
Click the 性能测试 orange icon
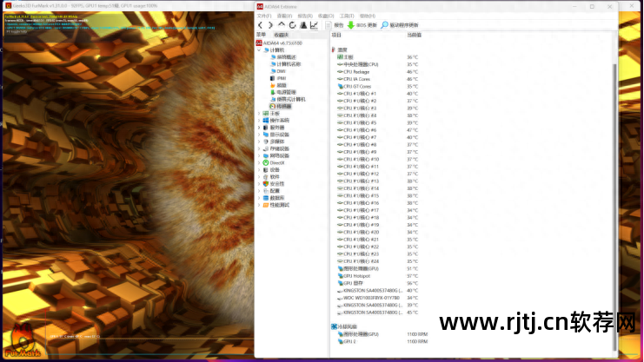click(266, 205)
